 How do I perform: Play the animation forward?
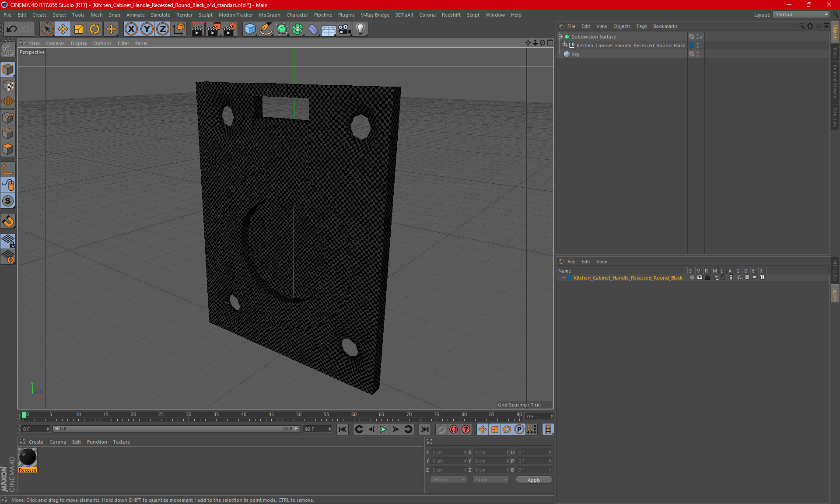(383, 429)
